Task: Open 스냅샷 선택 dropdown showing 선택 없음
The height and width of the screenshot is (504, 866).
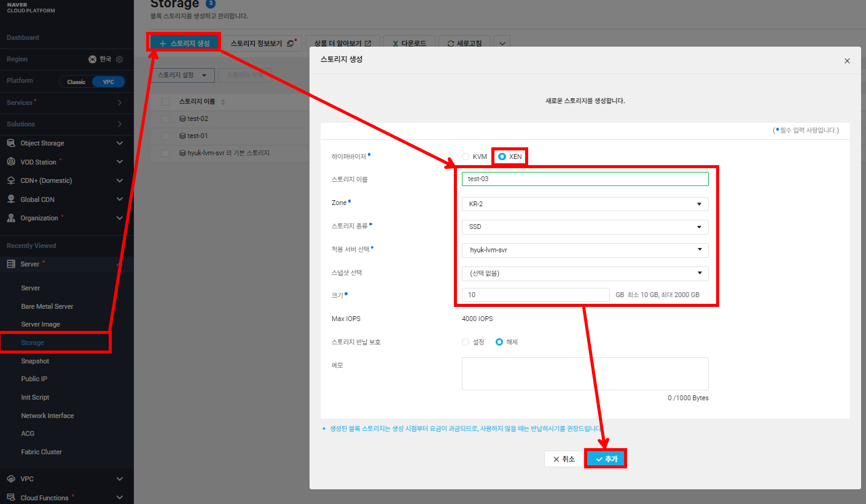Action: pyautogui.click(x=585, y=273)
